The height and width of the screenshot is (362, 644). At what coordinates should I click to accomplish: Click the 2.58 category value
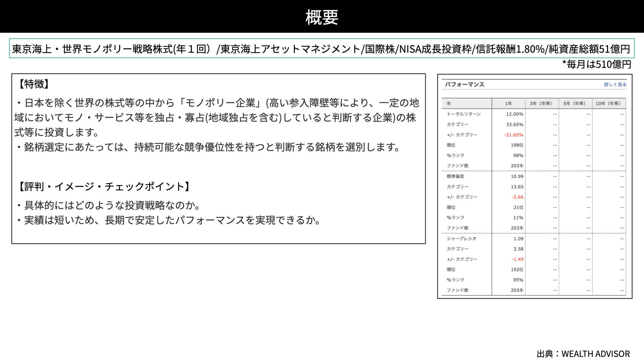click(x=518, y=249)
